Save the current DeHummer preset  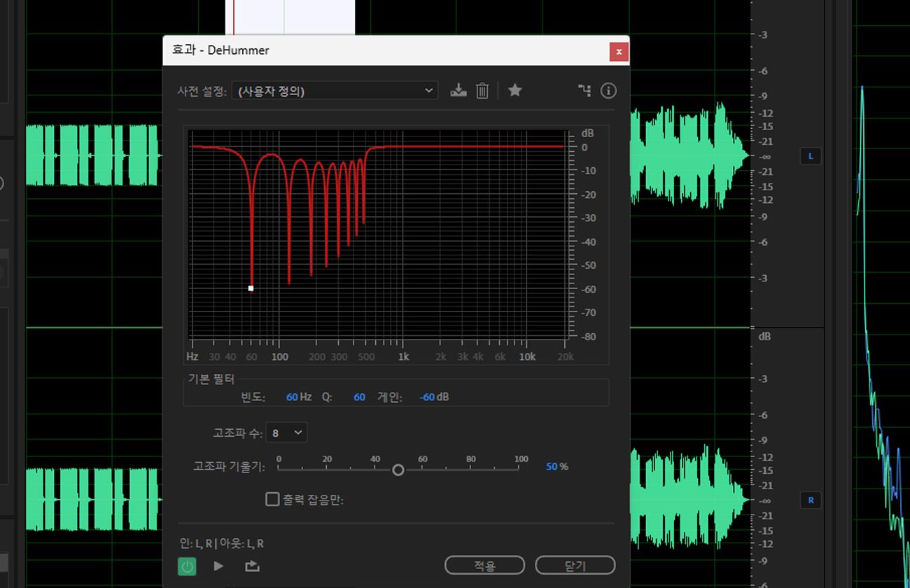tap(458, 90)
